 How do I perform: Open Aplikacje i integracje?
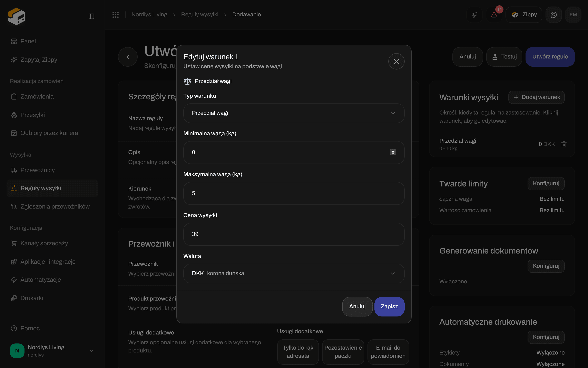pos(52,262)
